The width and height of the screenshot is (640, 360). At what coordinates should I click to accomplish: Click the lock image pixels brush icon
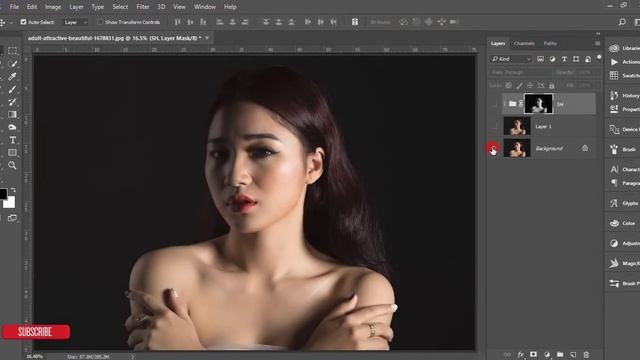519,86
